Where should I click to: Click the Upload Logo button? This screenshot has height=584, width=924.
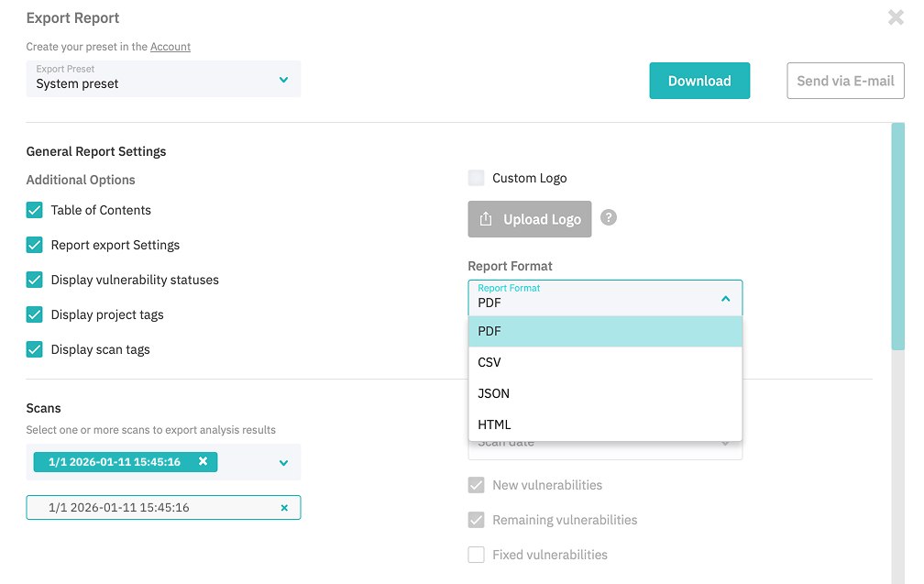pos(530,219)
